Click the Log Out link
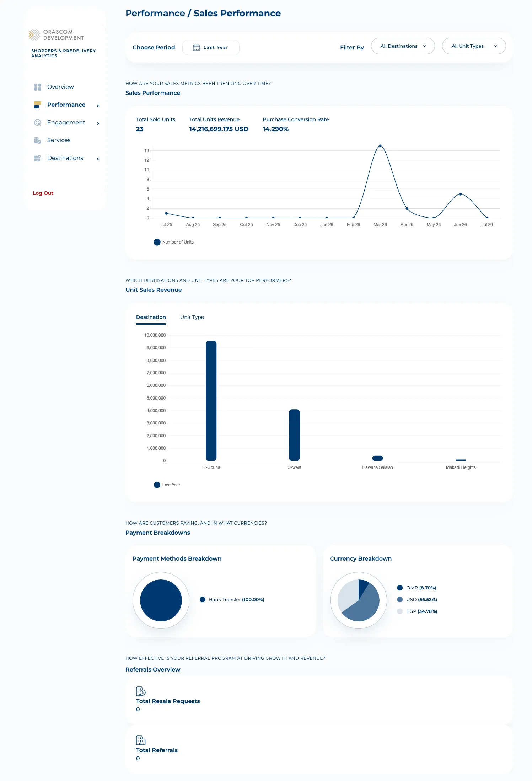532x781 pixels. pos(43,193)
